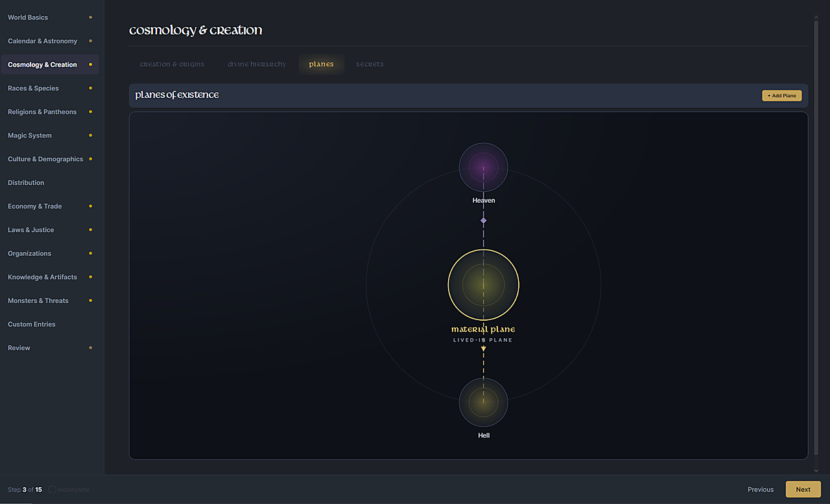The width and height of the screenshot is (830, 504).
Task: Click the arrow connector marker above Hell
Action: click(484, 349)
